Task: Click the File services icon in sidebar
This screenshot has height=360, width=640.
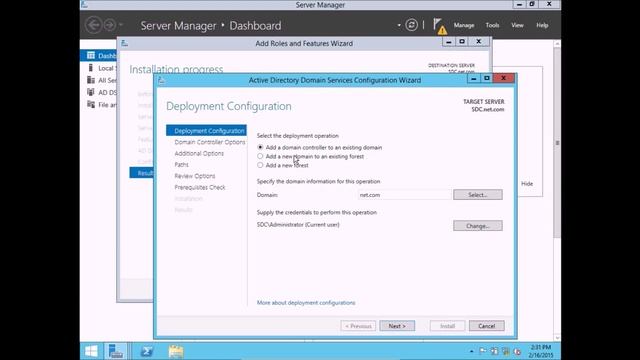Action: pyautogui.click(x=91, y=104)
